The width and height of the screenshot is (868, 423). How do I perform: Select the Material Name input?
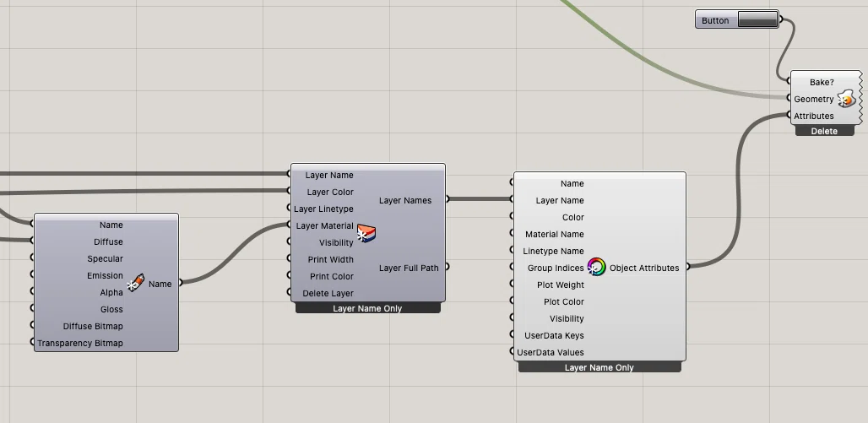click(x=554, y=234)
